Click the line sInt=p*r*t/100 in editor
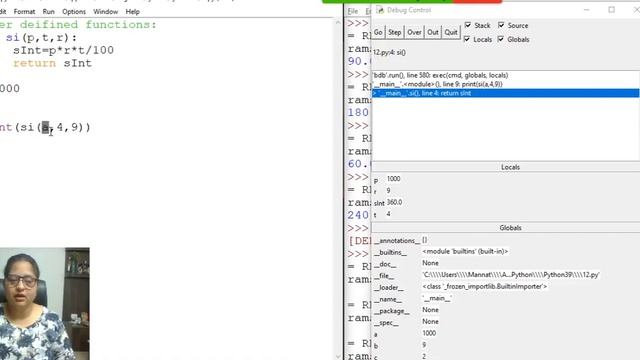The image size is (640, 360). (x=63, y=50)
